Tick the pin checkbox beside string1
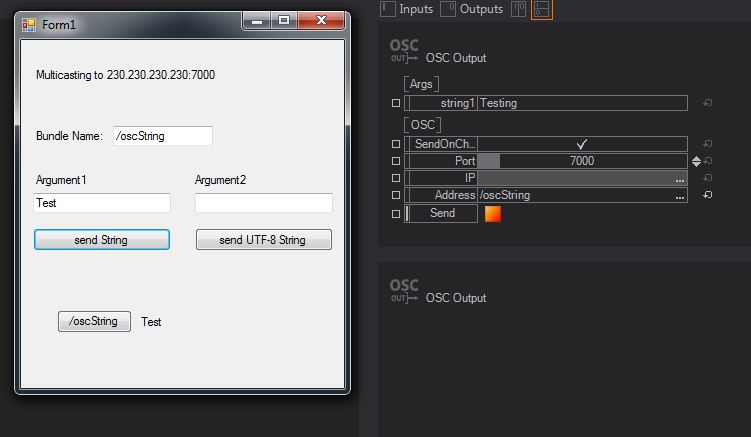This screenshot has height=437, width=751. pyautogui.click(x=395, y=103)
